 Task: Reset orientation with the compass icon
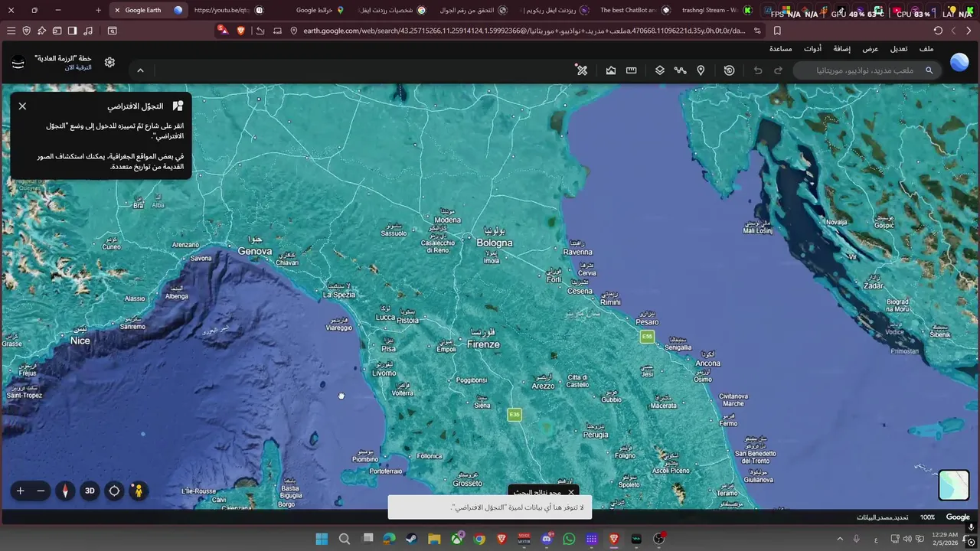65,491
